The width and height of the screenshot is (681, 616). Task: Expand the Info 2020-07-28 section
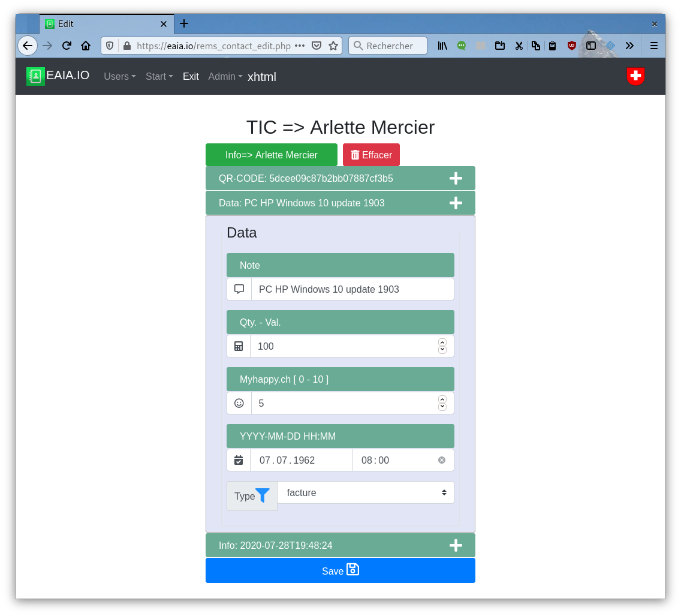(456, 545)
